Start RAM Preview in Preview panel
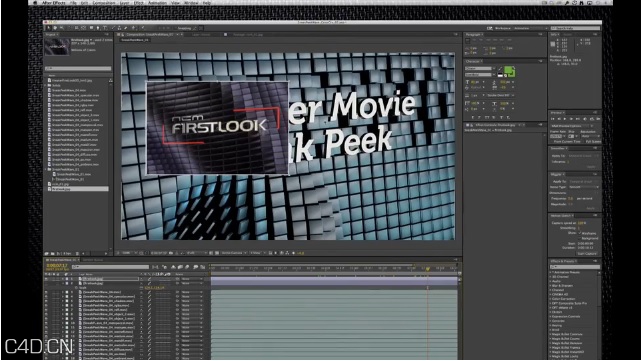The height and width of the screenshot is (361, 642). click(x=598, y=119)
